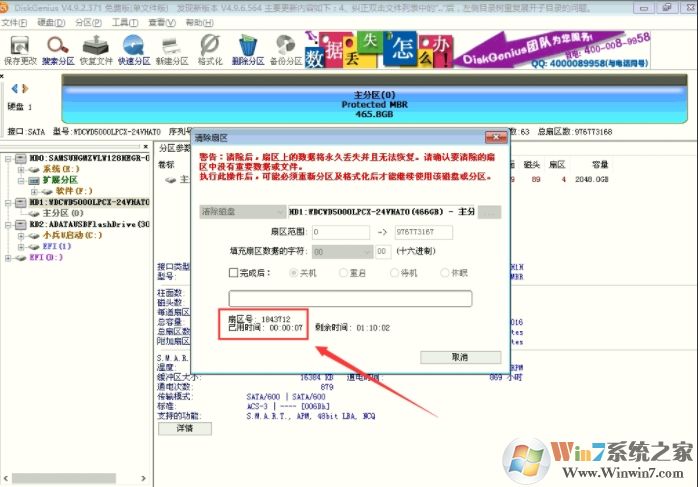
Task: Select the 待机 radio button
Action: (394, 273)
